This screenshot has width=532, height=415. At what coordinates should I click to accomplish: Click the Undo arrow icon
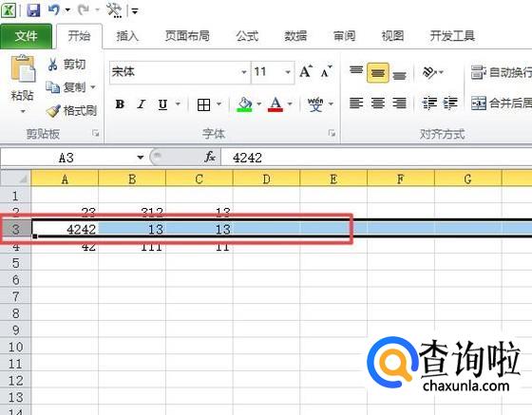54,9
